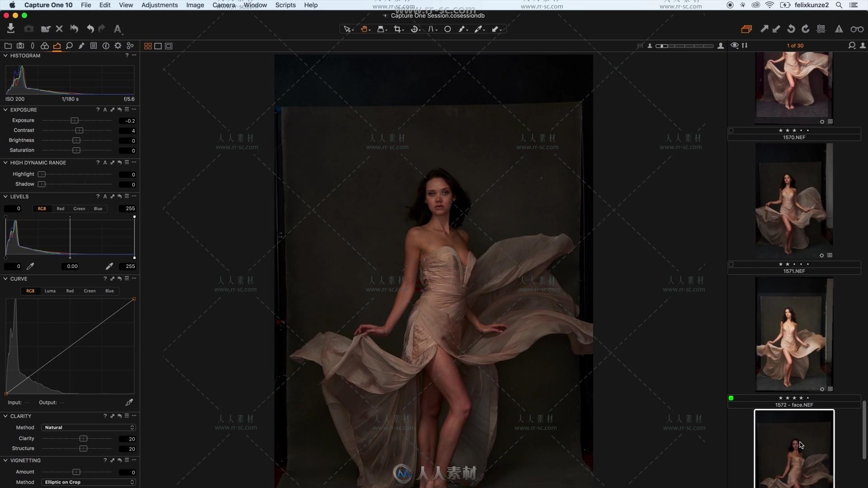This screenshot has width=868, height=488.
Task: Collapse the Vignetting panel
Action: pos(5,460)
